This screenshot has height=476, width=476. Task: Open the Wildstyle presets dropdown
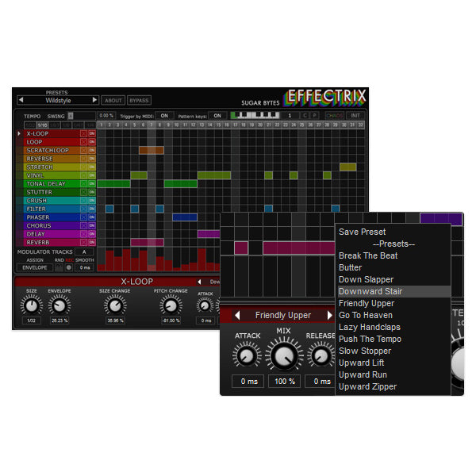pos(58,101)
